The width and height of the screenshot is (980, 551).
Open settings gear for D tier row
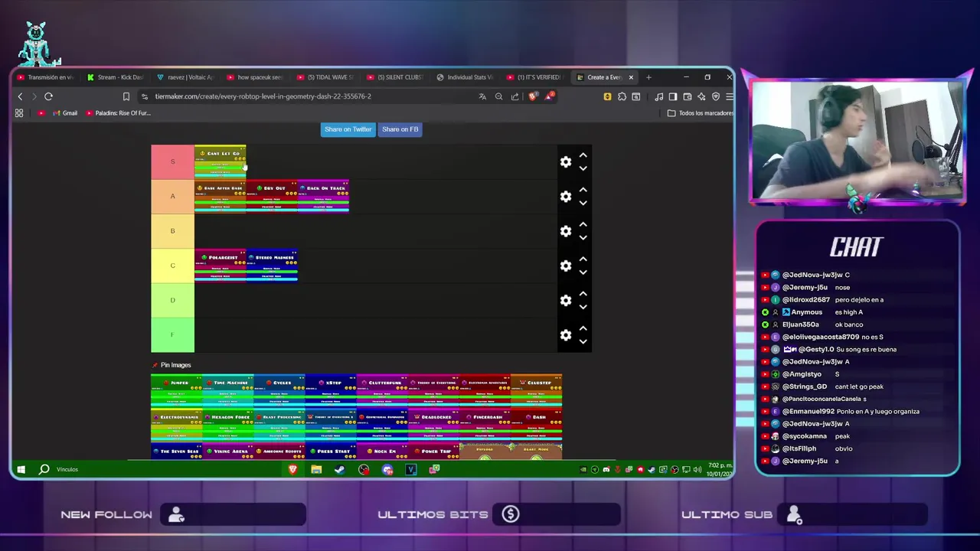pos(565,300)
